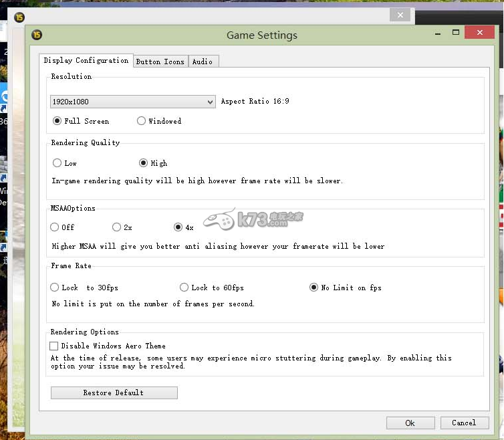Select Windowed display mode
The width and height of the screenshot is (504, 440).
(x=141, y=121)
